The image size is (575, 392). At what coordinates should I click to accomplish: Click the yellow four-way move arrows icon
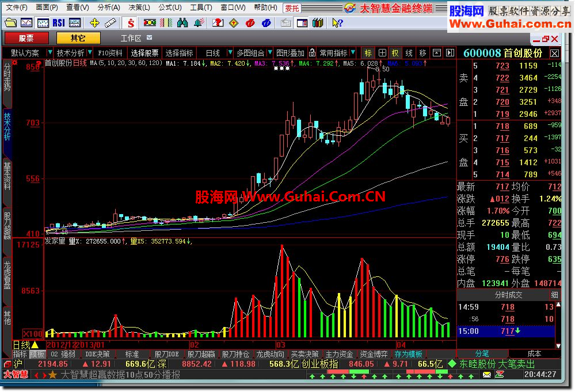tap(94, 23)
